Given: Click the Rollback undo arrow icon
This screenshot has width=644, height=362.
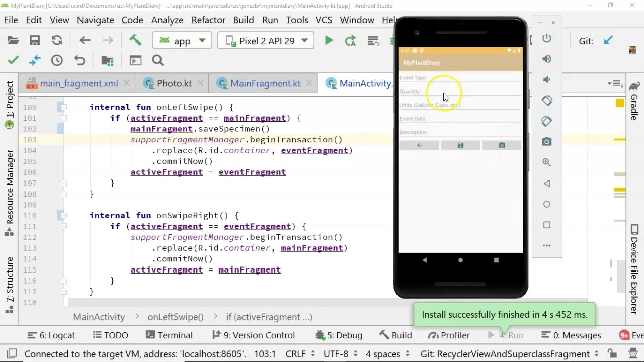Looking at the screenshot, I should click(x=79, y=60).
